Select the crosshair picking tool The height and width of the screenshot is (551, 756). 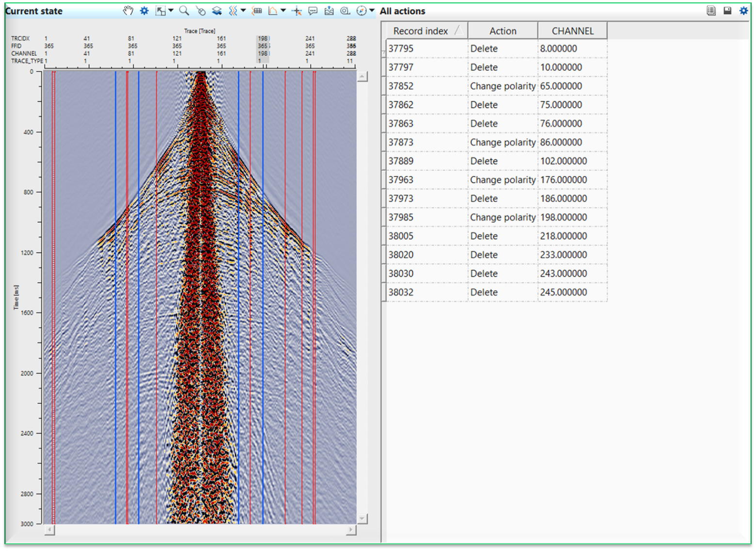coord(298,10)
